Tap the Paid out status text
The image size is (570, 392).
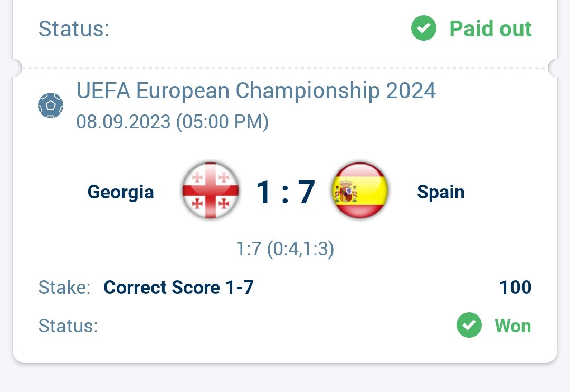490,28
